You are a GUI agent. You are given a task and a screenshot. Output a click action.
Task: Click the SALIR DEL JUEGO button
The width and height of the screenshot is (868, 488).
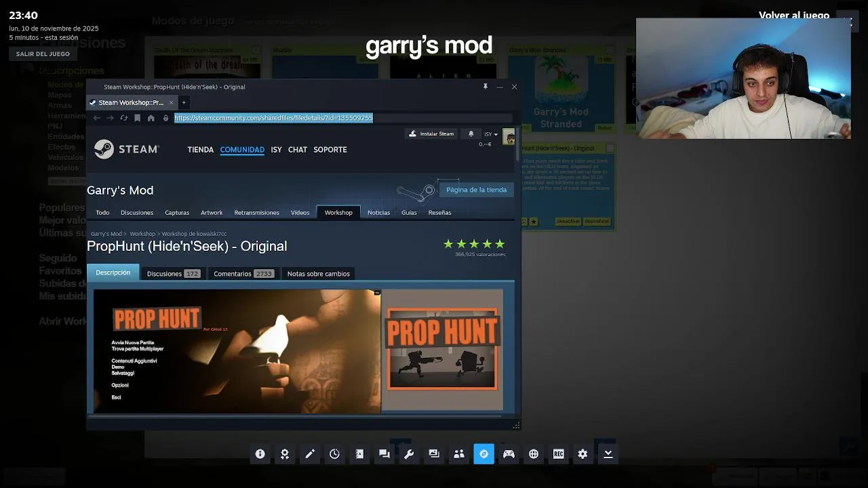pos(43,54)
